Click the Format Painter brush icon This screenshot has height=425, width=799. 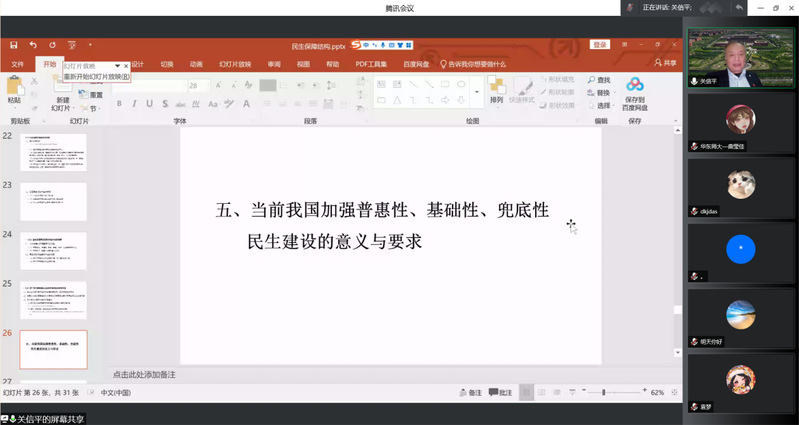point(34,108)
